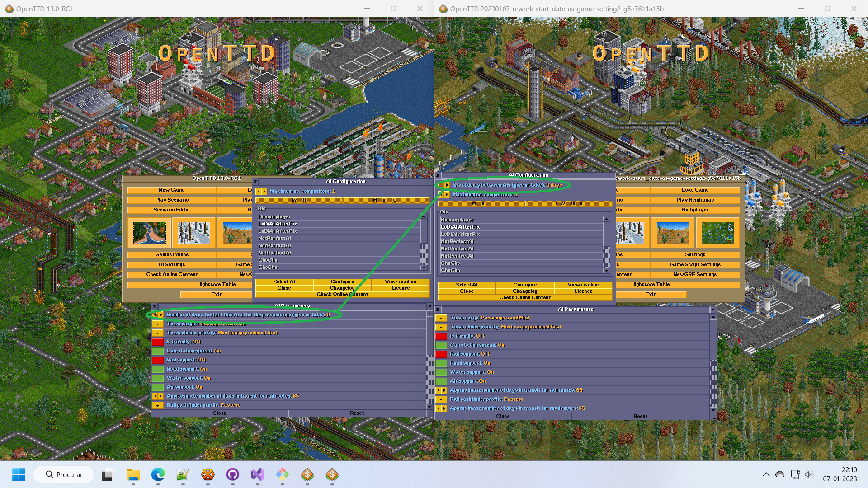Choose sub-arctic landscape in the 13.0-RC1 window
Screen dimensions: 868x488
pyautogui.click(x=193, y=233)
